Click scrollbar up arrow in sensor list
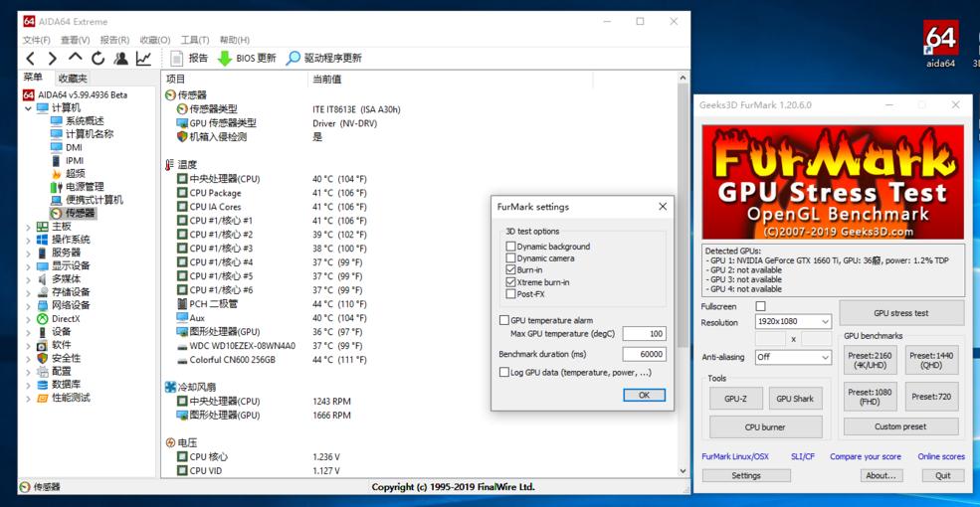Image resolution: width=980 pixels, height=507 pixels. click(684, 78)
